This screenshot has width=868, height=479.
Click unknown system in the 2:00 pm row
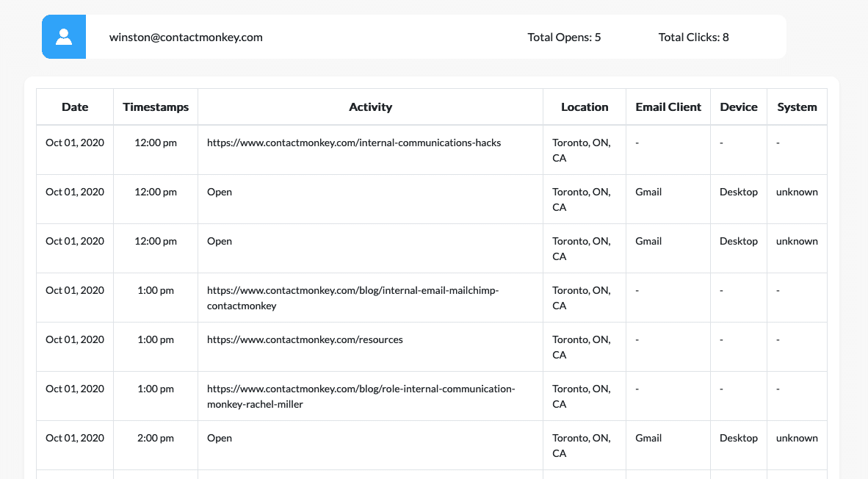[x=798, y=438]
